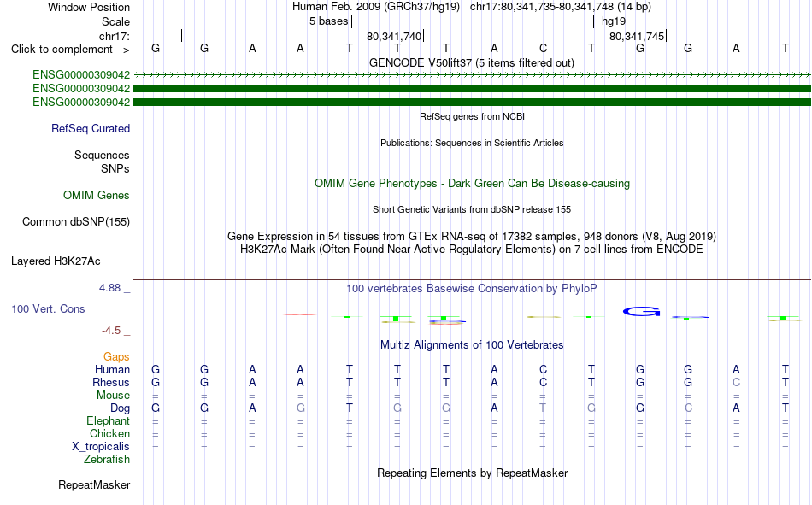The height and width of the screenshot is (505, 812).
Task: Open the GENCODE V50lift37 track title
Action: click(x=472, y=62)
